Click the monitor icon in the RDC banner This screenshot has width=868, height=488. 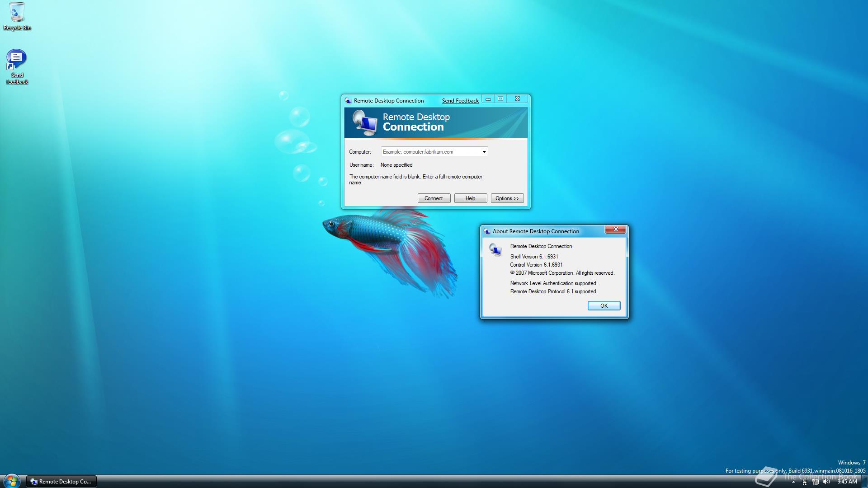tap(365, 123)
